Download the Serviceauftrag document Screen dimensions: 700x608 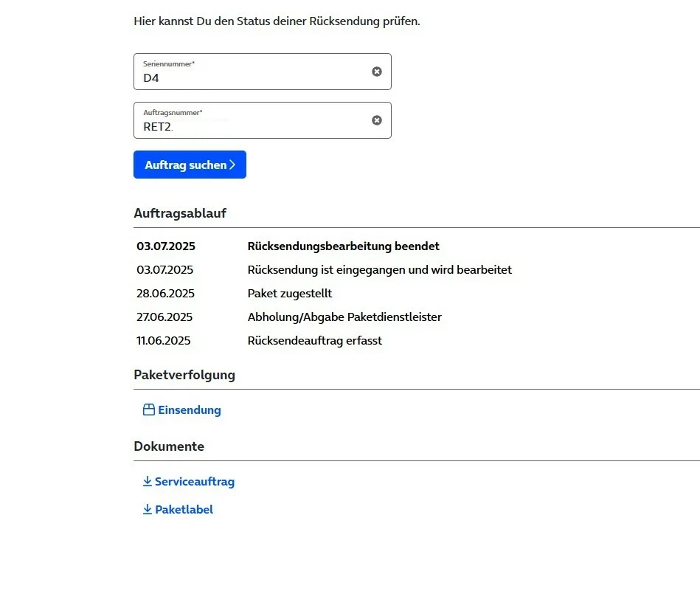(194, 482)
